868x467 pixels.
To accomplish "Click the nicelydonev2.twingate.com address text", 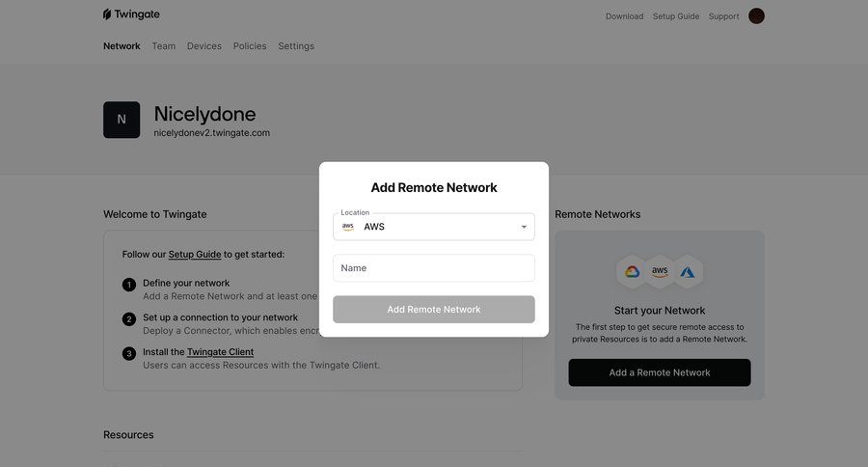I will click(212, 133).
